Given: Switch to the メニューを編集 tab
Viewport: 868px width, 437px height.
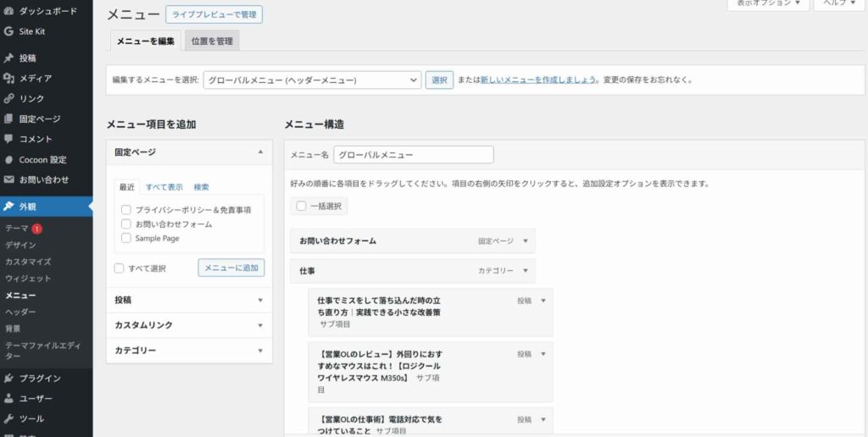Looking at the screenshot, I should (x=146, y=41).
